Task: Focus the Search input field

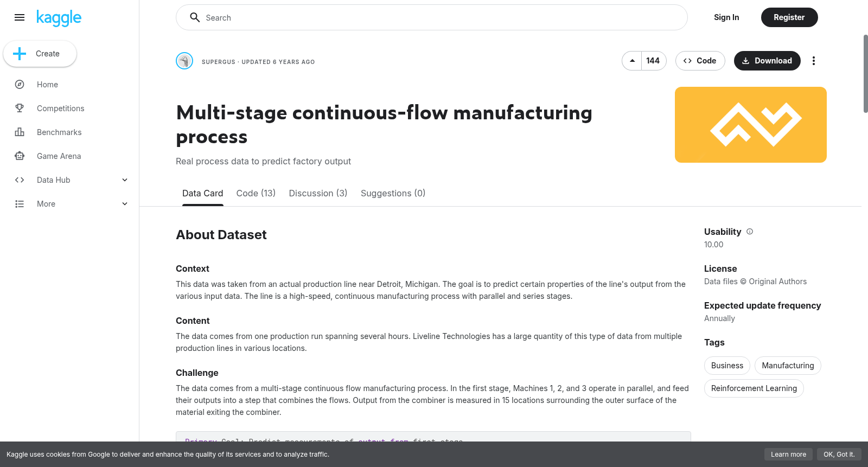Action: [x=432, y=17]
